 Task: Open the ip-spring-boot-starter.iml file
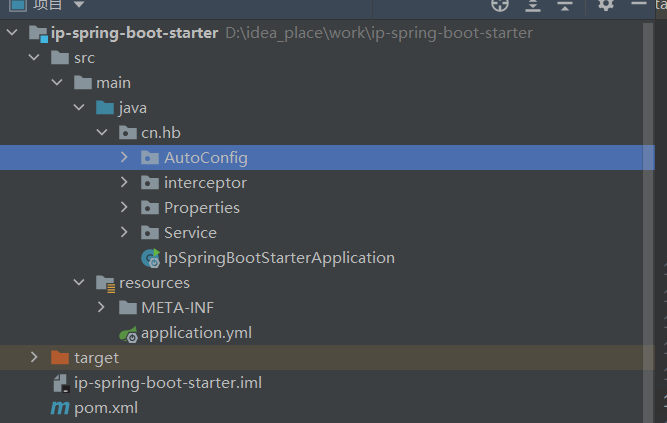168,383
